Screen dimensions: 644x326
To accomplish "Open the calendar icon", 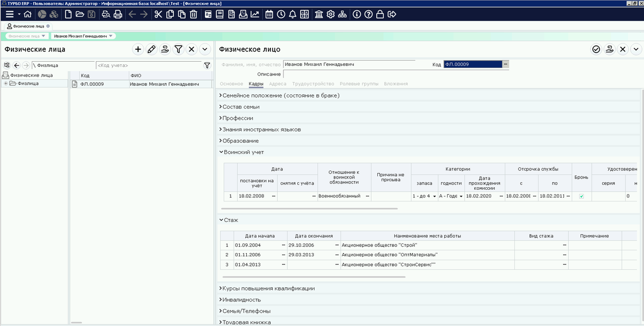I will coord(269,14).
